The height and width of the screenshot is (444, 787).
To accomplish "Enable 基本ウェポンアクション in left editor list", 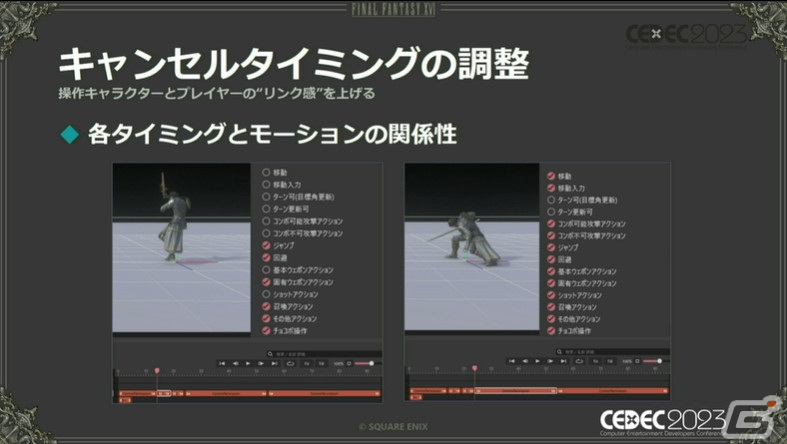I will tap(266, 270).
